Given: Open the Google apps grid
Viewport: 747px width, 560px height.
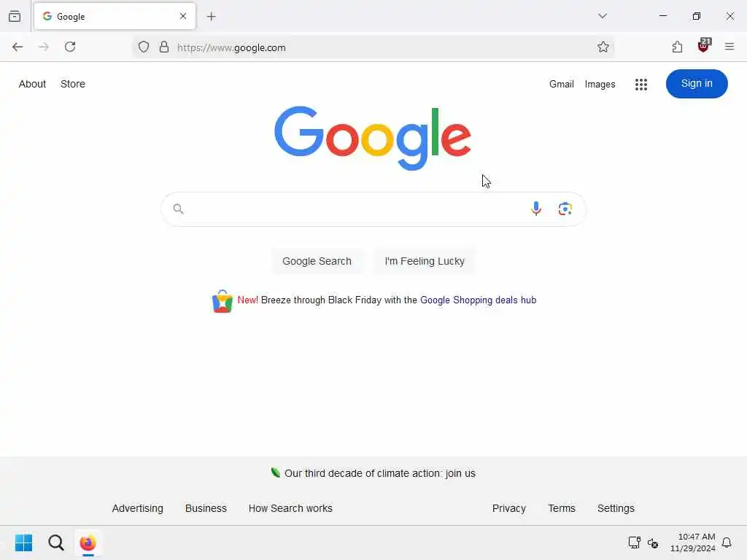Looking at the screenshot, I should [x=640, y=85].
